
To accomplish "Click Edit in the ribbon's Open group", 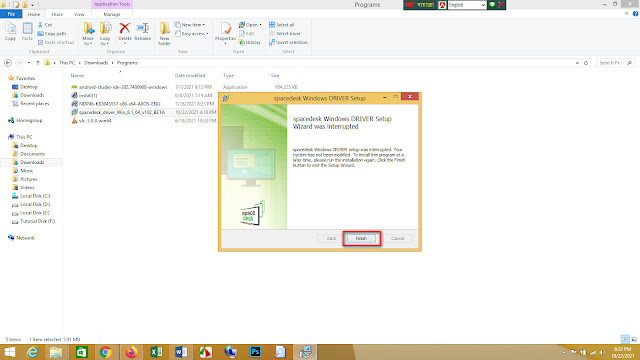I will (x=247, y=33).
